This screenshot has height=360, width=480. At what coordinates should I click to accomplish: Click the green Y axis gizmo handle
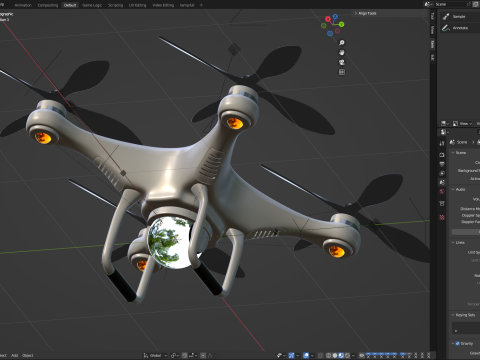click(342, 24)
